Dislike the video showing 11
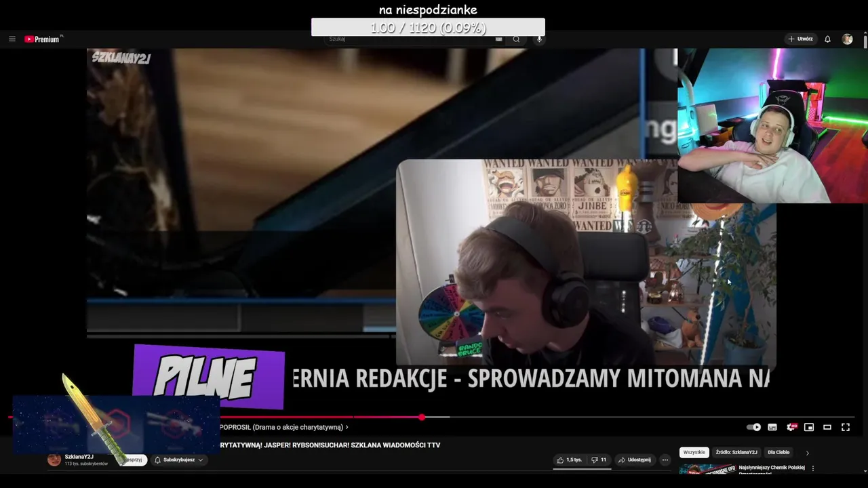Image resolution: width=868 pixels, height=488 pixels. coord(599,460)
